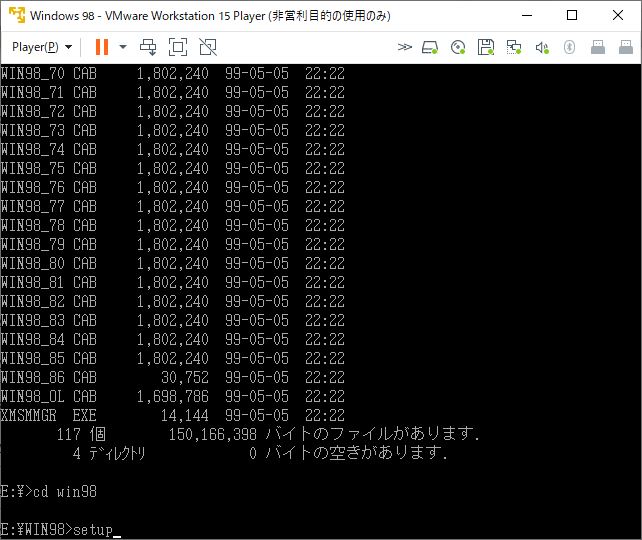Click the 30,752 file size value
Screen dimensions: 642x540
(185, 377)
